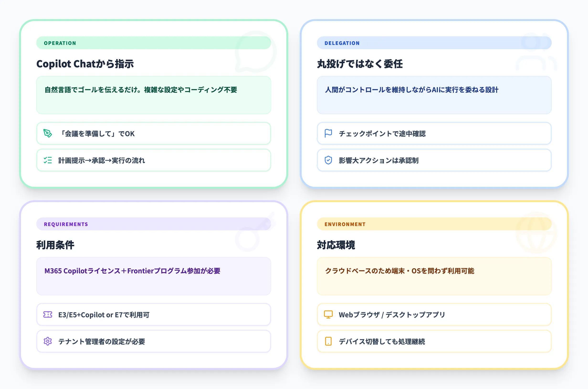
Task: Select the tag icon beside 「会議を準備して」でOK
Action: [47, 134]
